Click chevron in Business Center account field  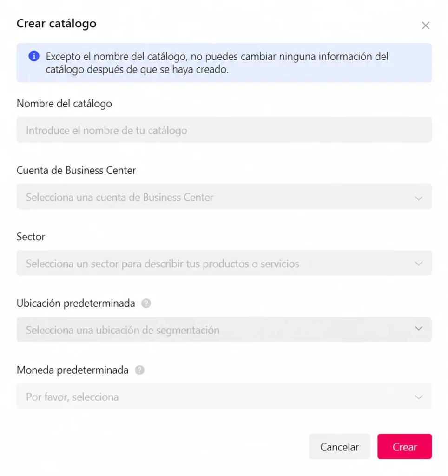tap(419, 198)
